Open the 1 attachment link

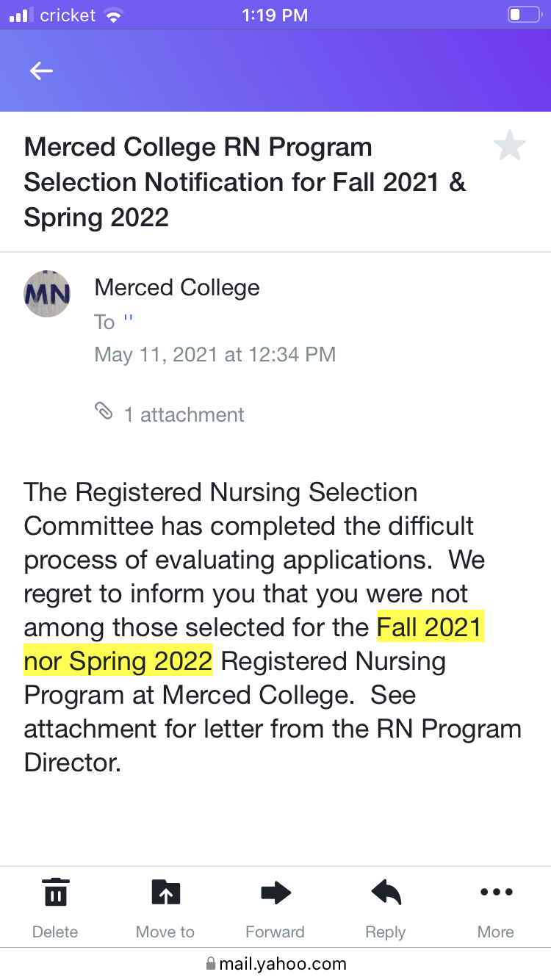click(184, 415)
